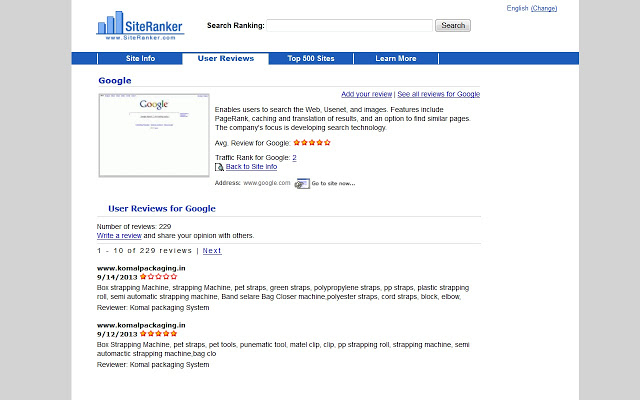Screen dimensions: 640x400
Task: Focus the Search Ranking input field
Action: [349, 25]
